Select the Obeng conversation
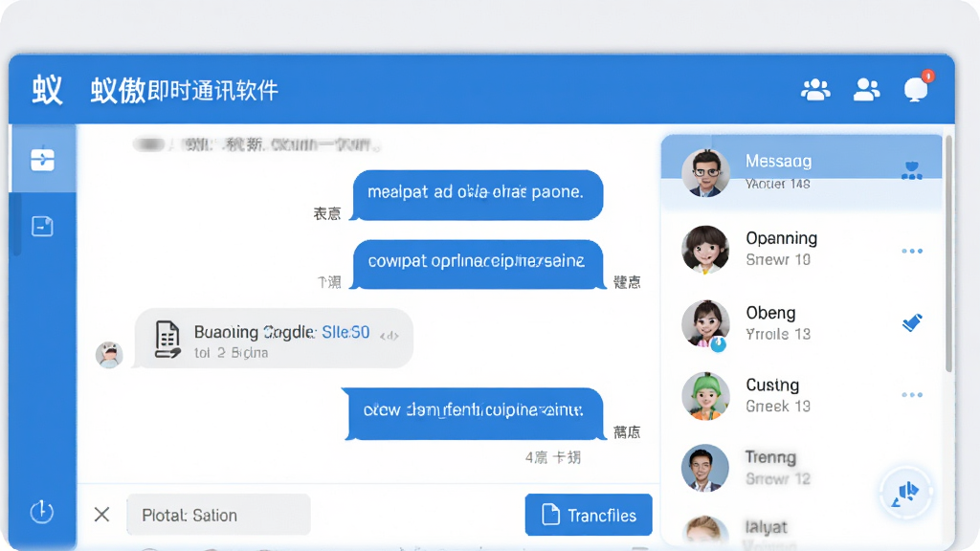 pos(802,323)
